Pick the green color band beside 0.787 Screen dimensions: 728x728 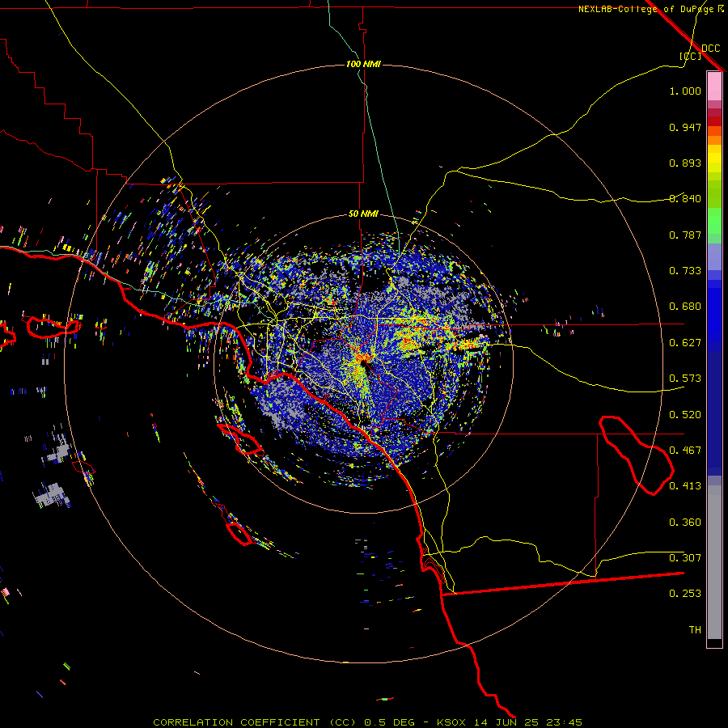click(x=714, y=225)
